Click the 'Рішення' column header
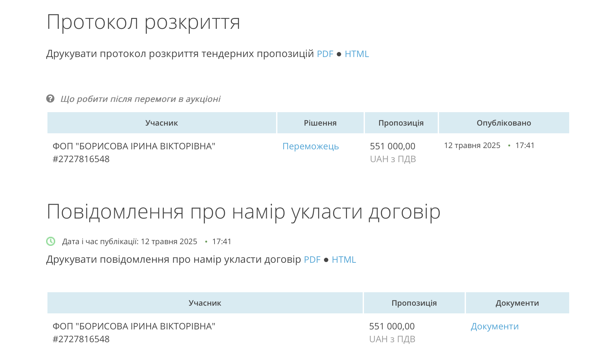Viewport: 608px width, 364px height. pyautogui.click(x=320, y=123)
